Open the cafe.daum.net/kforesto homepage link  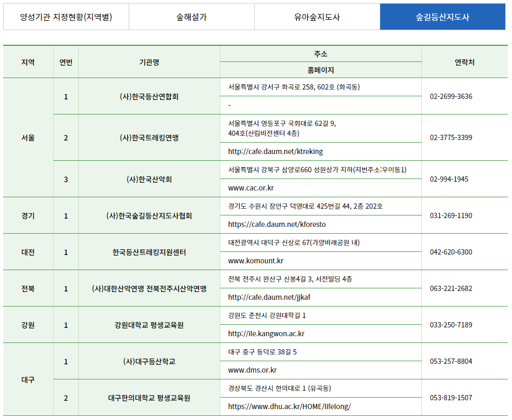click(277, 224)
